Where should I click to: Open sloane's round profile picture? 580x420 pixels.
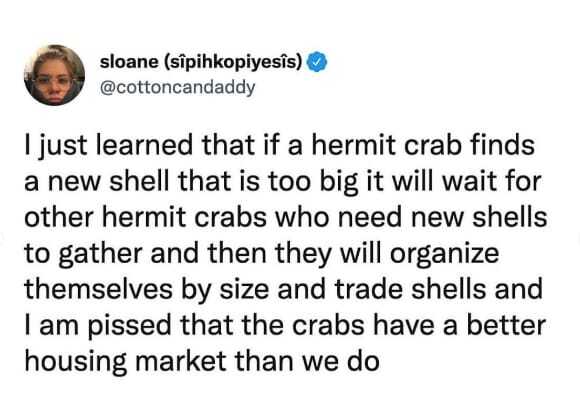[55, 75]
